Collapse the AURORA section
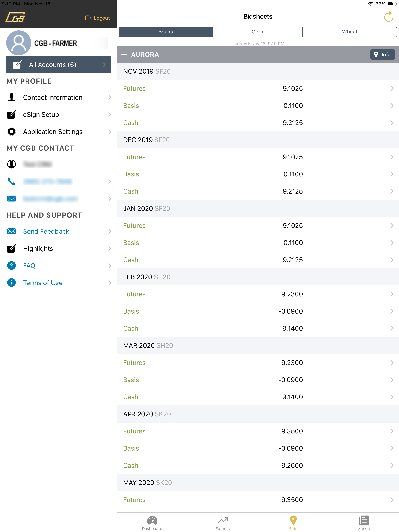 click(x=124, y=55)
